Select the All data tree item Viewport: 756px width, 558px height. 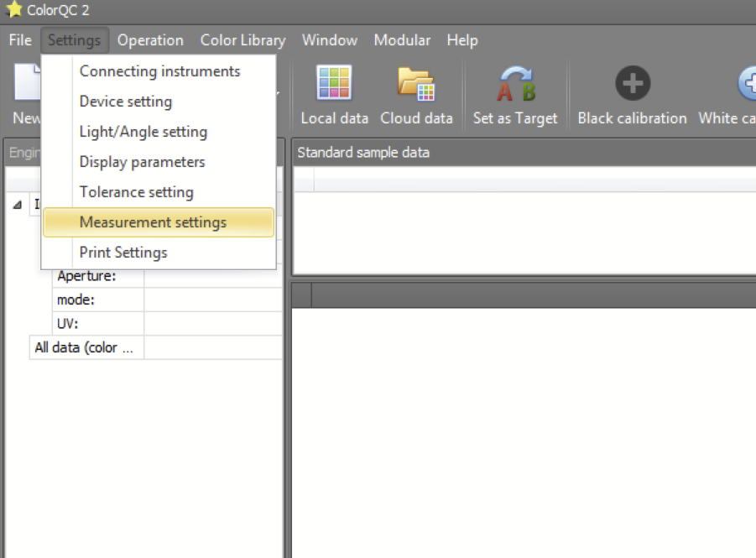[83, 347]
